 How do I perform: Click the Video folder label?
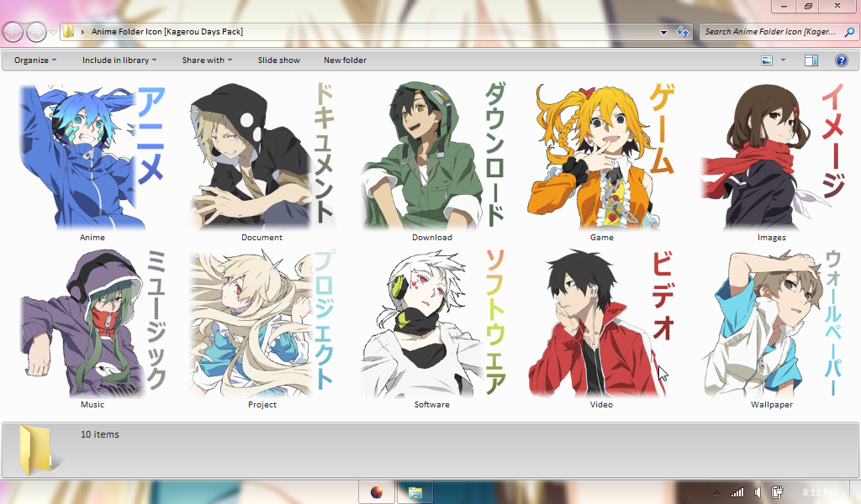tap(602, 405)
